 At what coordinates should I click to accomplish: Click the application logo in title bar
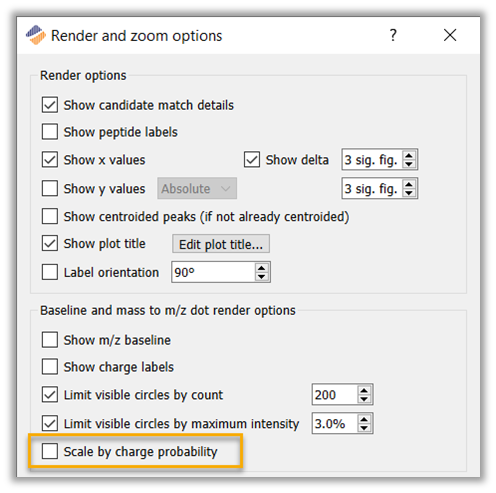point(36,35)
